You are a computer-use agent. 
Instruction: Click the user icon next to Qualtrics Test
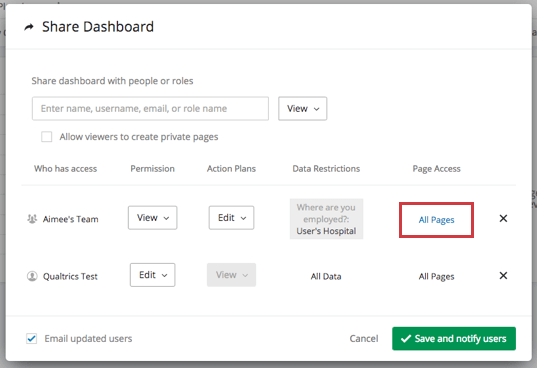(x=32, y=276)
